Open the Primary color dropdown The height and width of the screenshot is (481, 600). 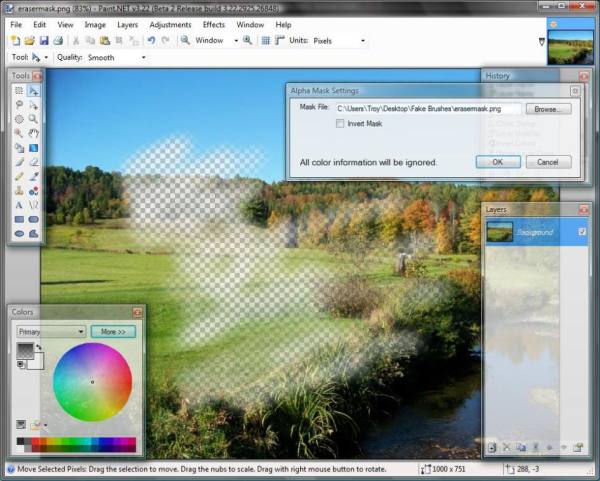coord(51,331)
